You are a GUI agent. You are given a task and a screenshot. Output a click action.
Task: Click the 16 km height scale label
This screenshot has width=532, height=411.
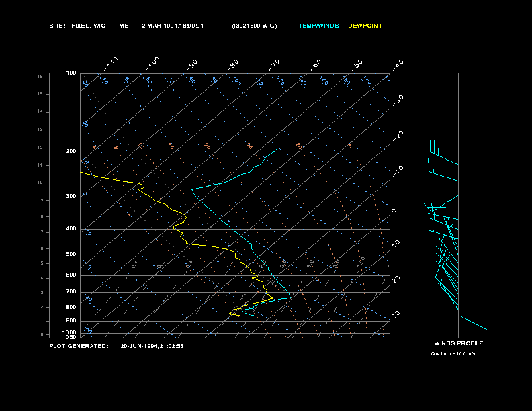pyautogui.click(x=40, y=77)
